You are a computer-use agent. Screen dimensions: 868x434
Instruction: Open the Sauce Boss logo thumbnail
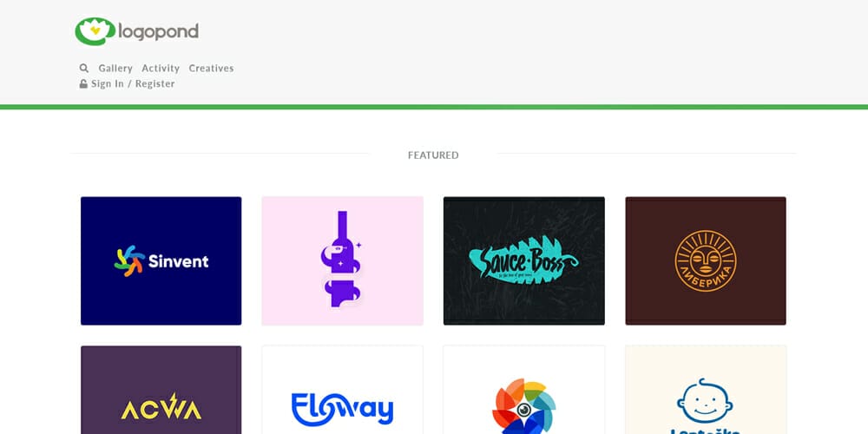(523, 260)
